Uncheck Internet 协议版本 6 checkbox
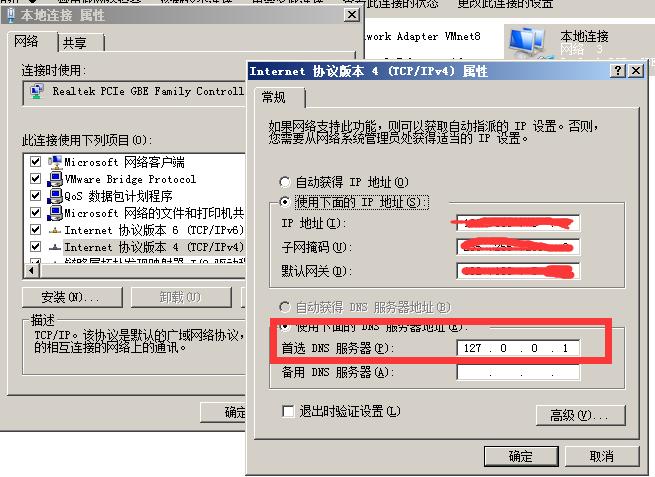 pyautogui.click(x=36, y=230)
